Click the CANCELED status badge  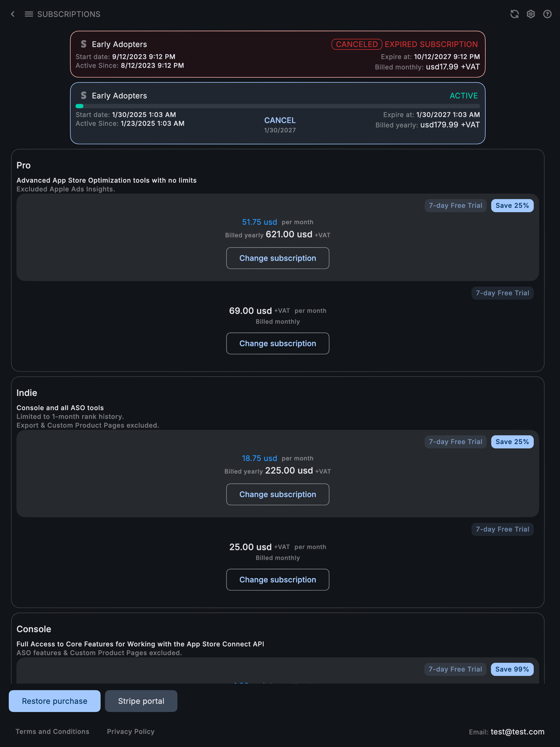pos(357,44)
